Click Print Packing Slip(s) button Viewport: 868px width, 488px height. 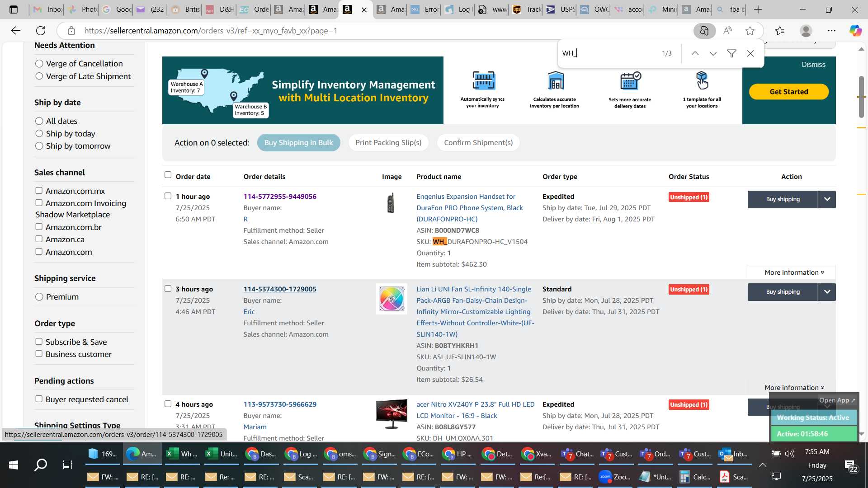[x=388, y=143]
